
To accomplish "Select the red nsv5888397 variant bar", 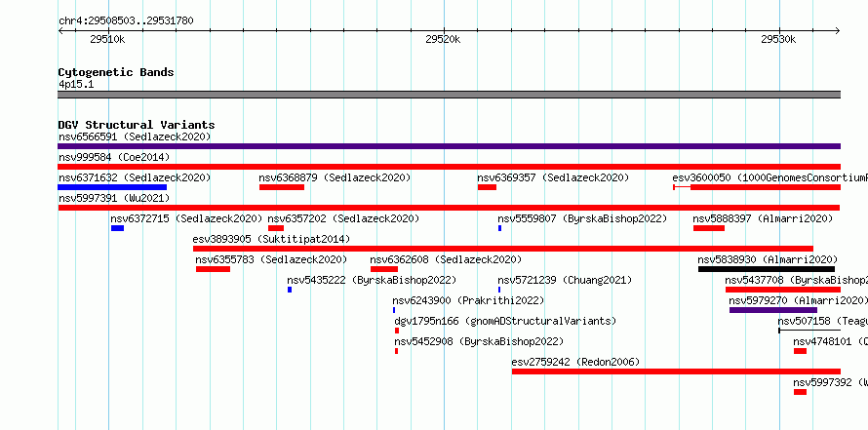I will click(x=709, y=228).
